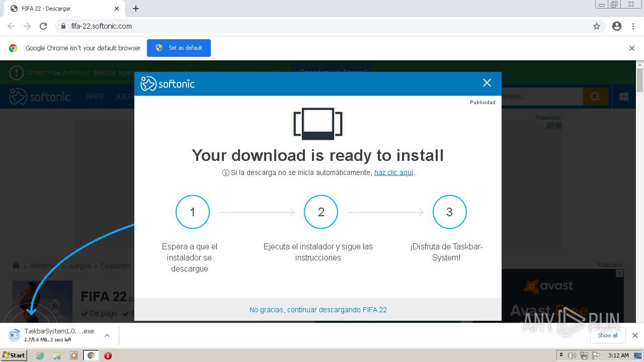Screen dimensions: 644x362
Task: Open the Windows Start menu
Action: (14, 355)
